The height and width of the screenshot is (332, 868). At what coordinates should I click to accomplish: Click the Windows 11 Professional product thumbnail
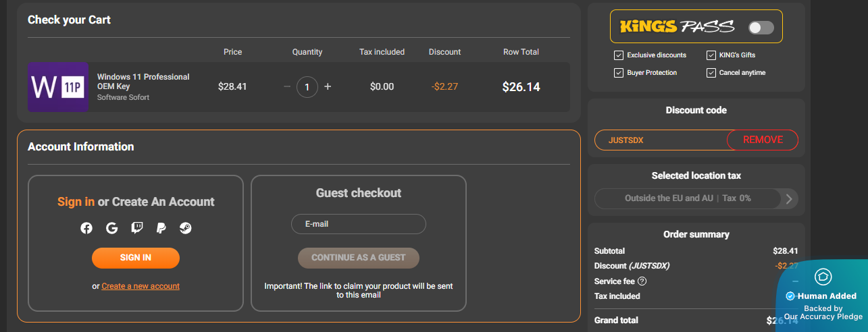pyautogui.click(x=58, y=87)
